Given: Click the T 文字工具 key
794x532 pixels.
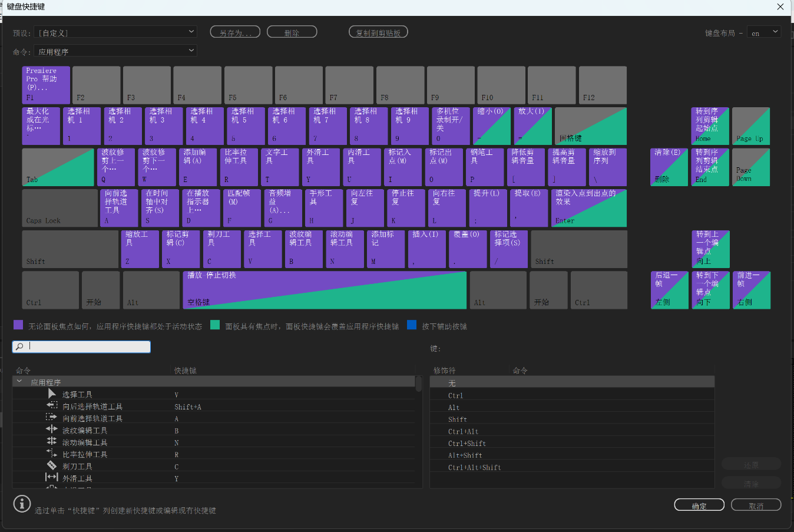Looking at the screenshot, I should [280, 167].
